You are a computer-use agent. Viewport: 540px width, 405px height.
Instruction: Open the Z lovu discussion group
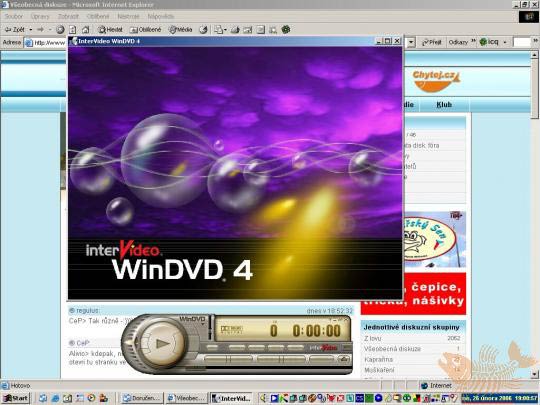[x=373, y=339]
